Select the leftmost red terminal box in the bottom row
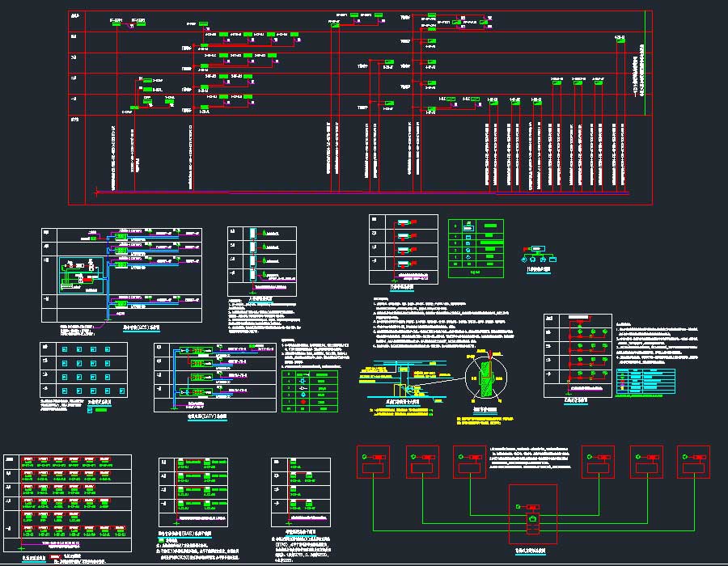The width and height of the screenshot is (728, 566). click(373, 462)
